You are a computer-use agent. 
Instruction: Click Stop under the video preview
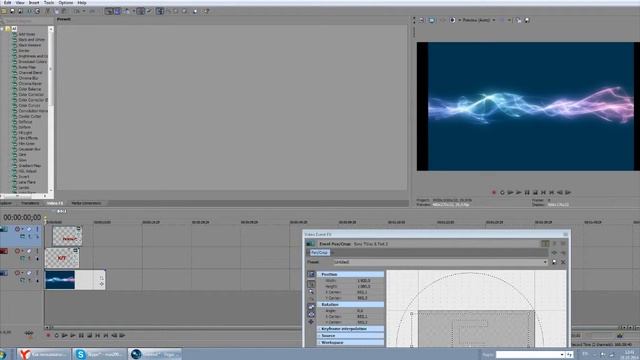point(535,192)
